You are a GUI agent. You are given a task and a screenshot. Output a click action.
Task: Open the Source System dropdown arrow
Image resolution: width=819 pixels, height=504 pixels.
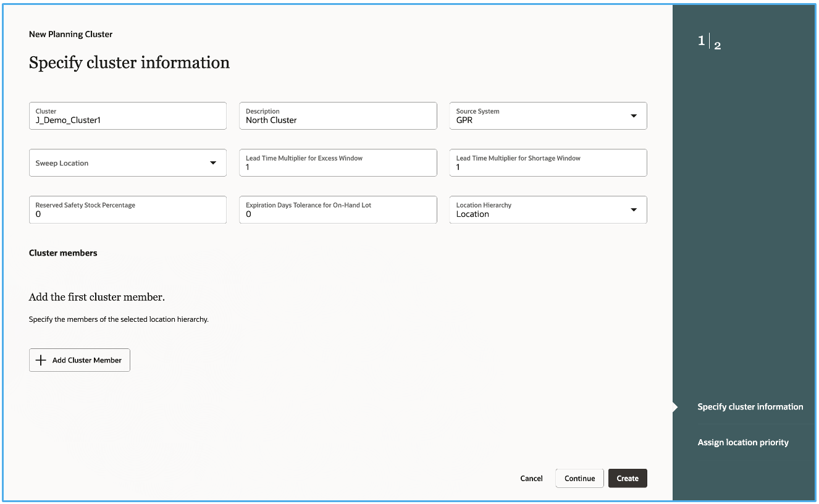pyautogui.click(x=634, y=115)
